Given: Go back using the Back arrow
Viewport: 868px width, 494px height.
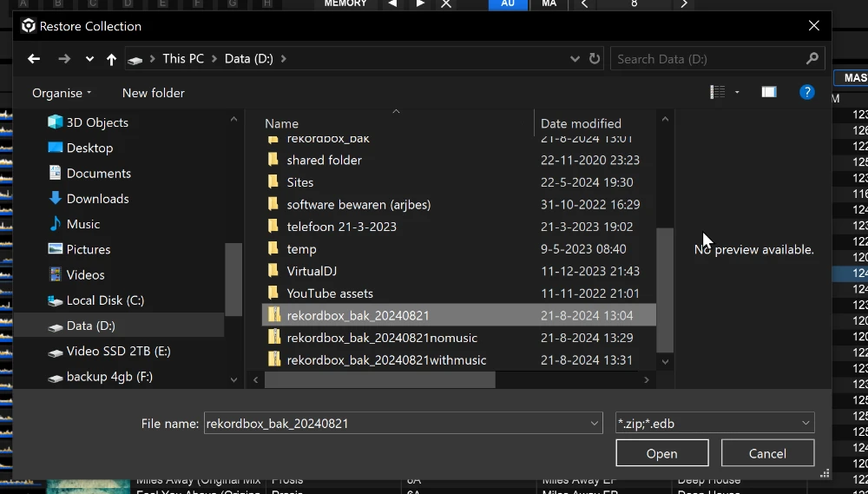Looking at the screenshot, I should [34, 59].
